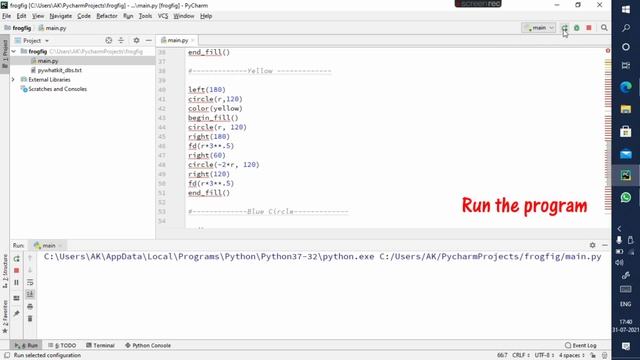The height and width of the screenshot is (360, 640).
Task: Change 4 spaces indent setting
Action: click(571, 355)
